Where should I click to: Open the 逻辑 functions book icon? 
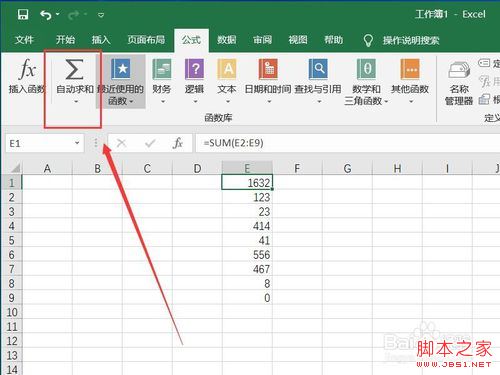click(x=194, y=69)
